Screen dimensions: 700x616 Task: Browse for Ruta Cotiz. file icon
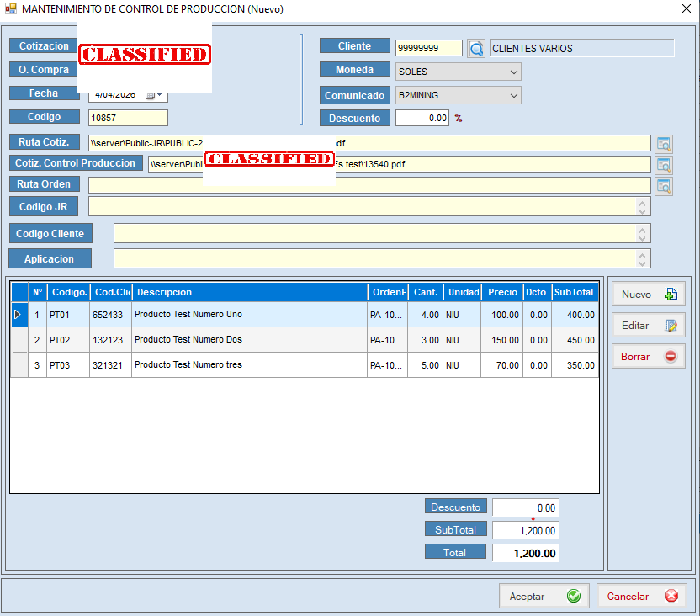(663, 144)
